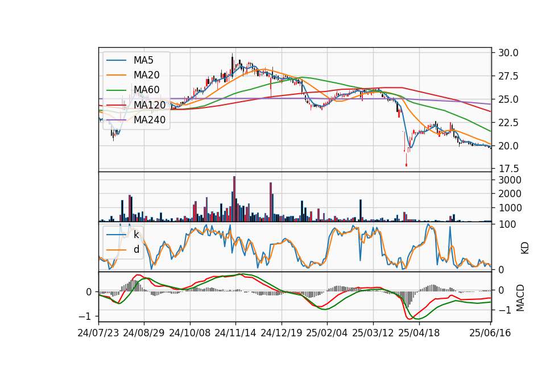Screen dimensions: 546x392
Task: Click the green MA60 legend line sample
Action: (116, 90)
